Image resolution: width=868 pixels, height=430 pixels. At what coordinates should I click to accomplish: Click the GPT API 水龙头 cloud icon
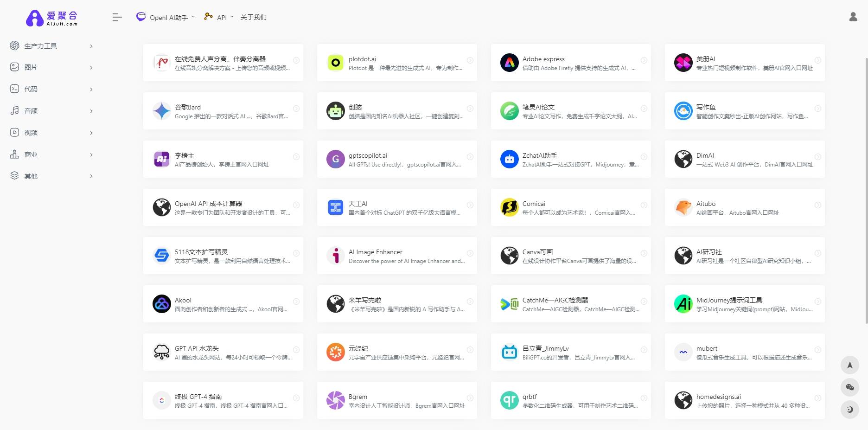[x=162, y=352]
